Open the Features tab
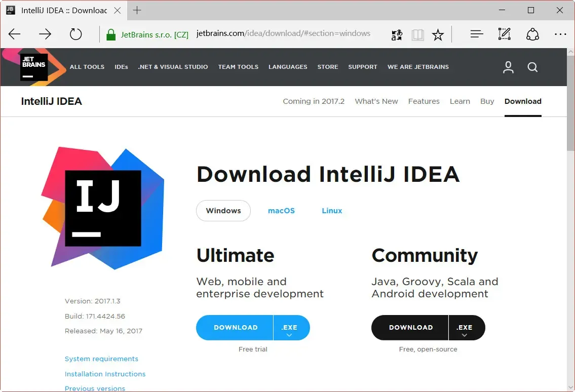The width and height of the screenshot is (575, 392). (424, 101)
